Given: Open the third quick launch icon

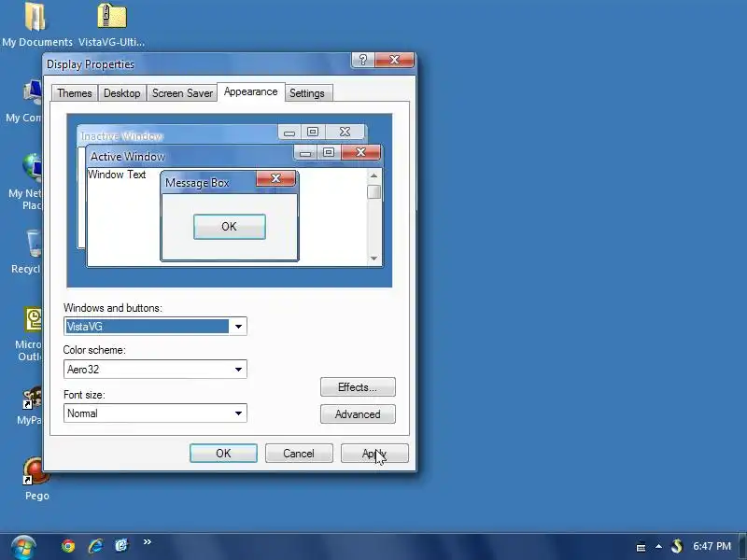Looking at the screenshot, I should 122,545.
